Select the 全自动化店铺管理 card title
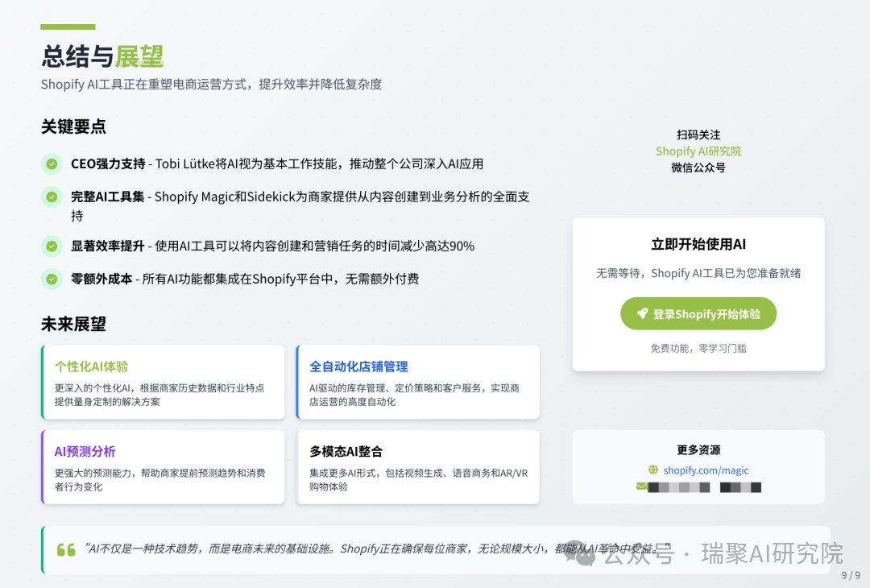870x588 pixels. point(358,366)
